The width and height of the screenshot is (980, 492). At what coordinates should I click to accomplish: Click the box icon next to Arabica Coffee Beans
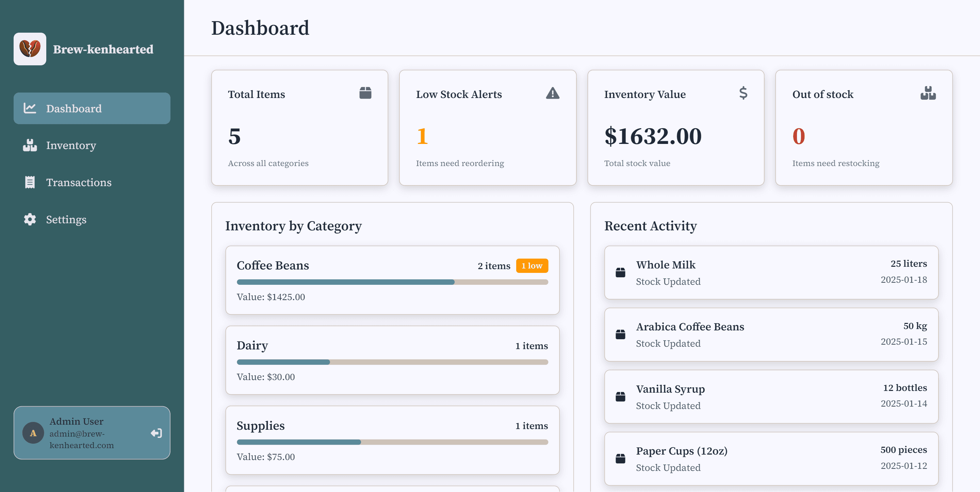(620, 334)
